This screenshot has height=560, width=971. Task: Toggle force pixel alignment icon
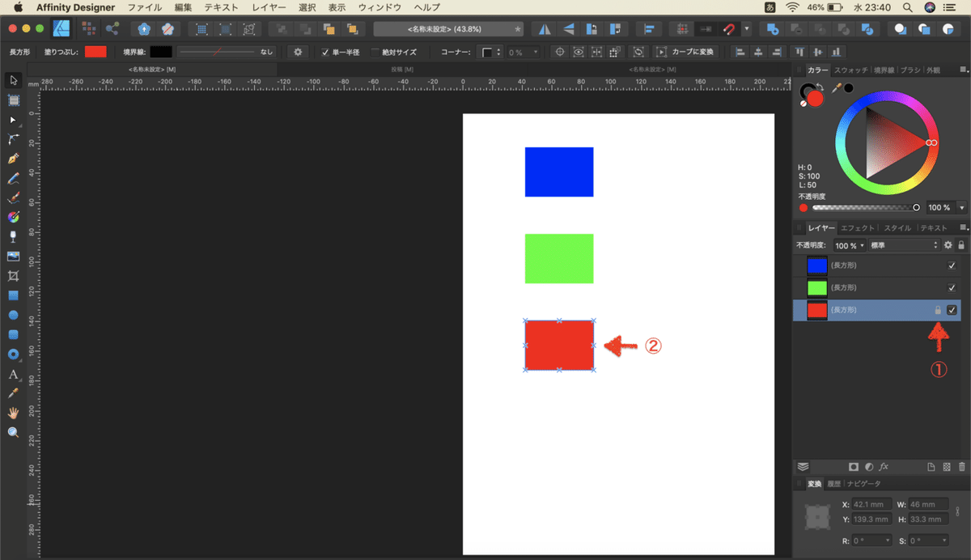click(684, 28)
